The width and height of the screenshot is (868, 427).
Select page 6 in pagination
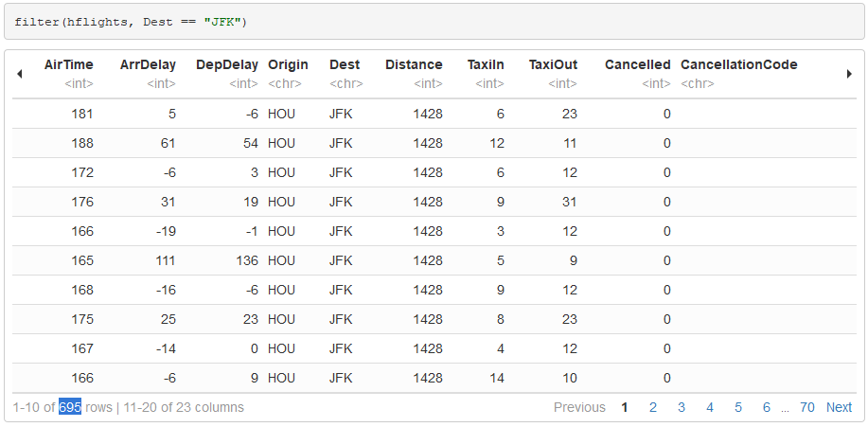point(767,408)
